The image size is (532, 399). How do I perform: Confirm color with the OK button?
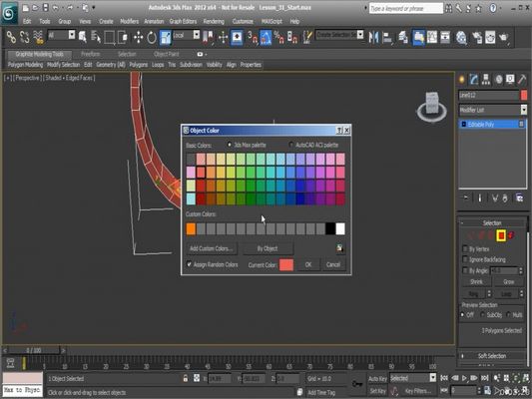tap(308, 264)
